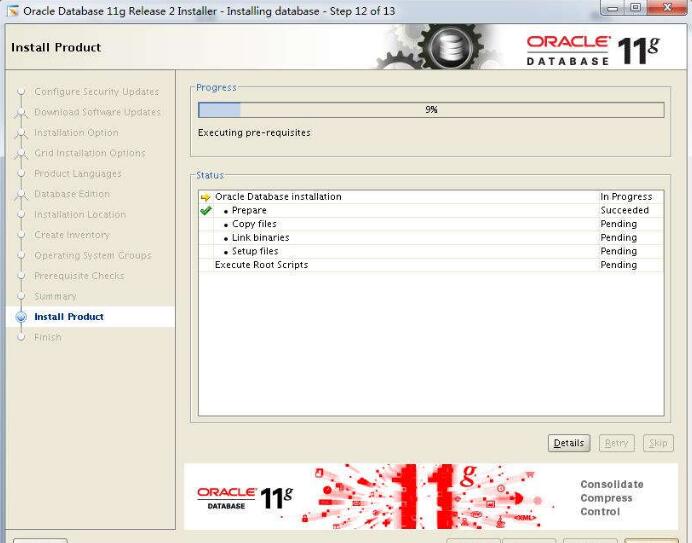Viewport: 692px width, 543px height.
Task: Select Download Software Updates step
Action: coord(97,112)
